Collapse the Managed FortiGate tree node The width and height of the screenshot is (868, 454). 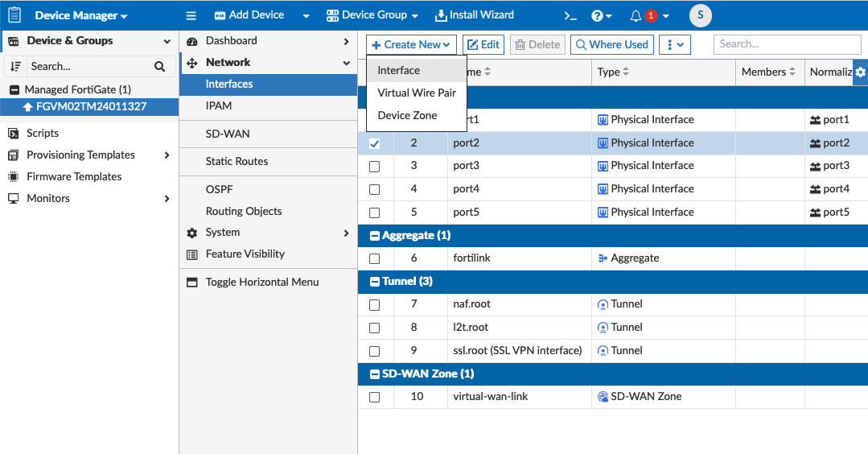(15, 89)
